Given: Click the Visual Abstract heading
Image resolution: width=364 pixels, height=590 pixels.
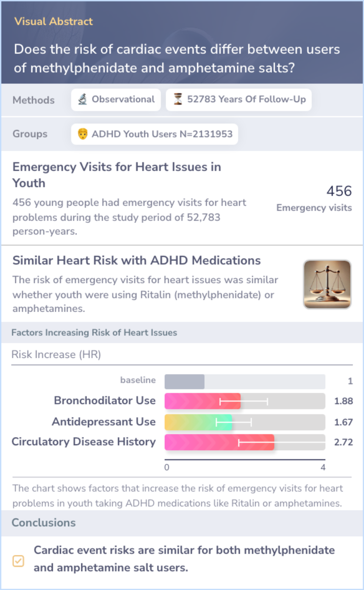Looking at the screenshot, I should click(53, 21).
